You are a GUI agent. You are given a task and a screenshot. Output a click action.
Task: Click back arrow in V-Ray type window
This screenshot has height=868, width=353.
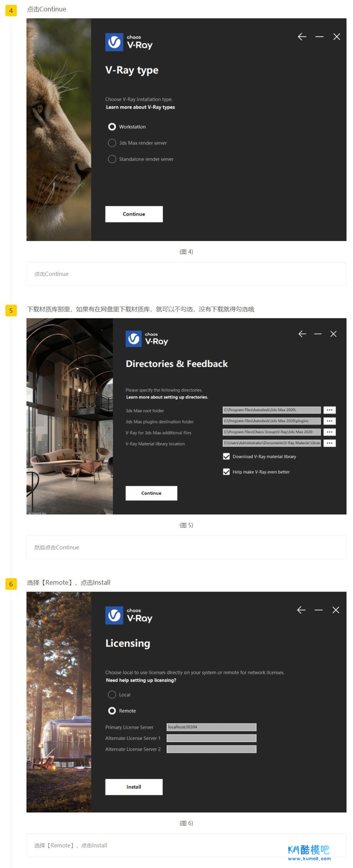pos(302,37)
